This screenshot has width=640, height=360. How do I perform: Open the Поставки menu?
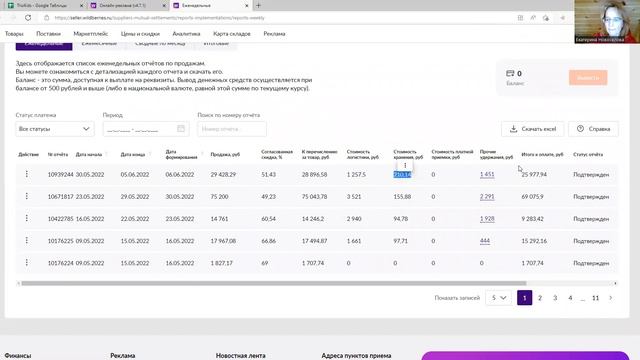[x=48, y=34]
